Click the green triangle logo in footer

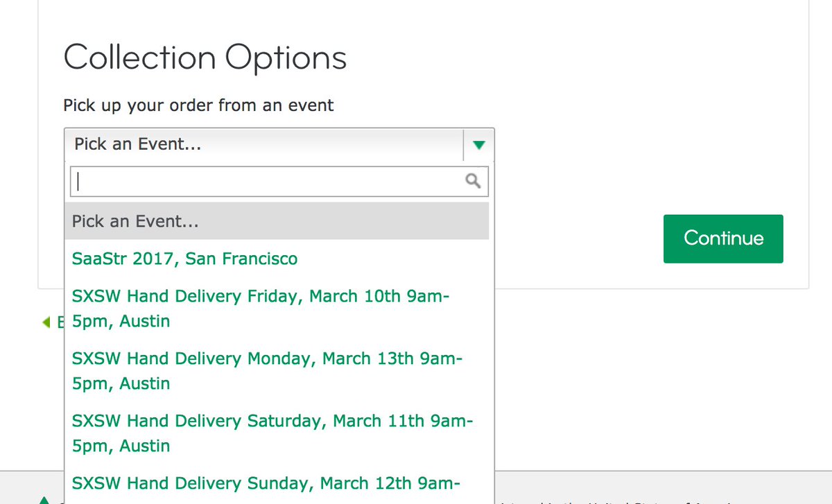[x=44, y=500]
